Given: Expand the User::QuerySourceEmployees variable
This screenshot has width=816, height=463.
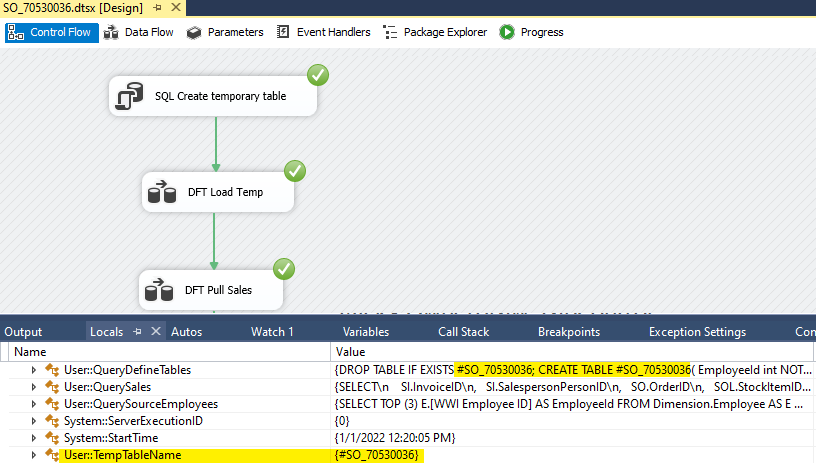Looking at the screenshot, I should tap(34, 404).
